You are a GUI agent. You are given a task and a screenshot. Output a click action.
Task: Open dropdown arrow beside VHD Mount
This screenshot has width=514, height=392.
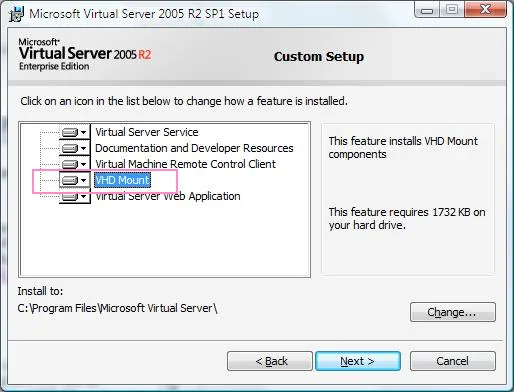click(83, 180)
